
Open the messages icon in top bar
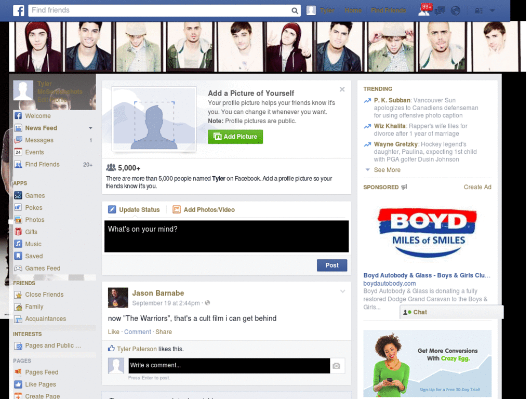click(x=440, y=11)
